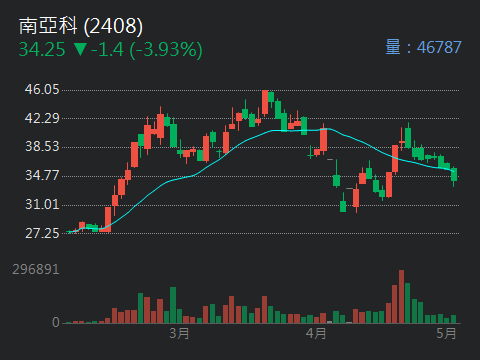Click the 27.25 price axis label

42,233
